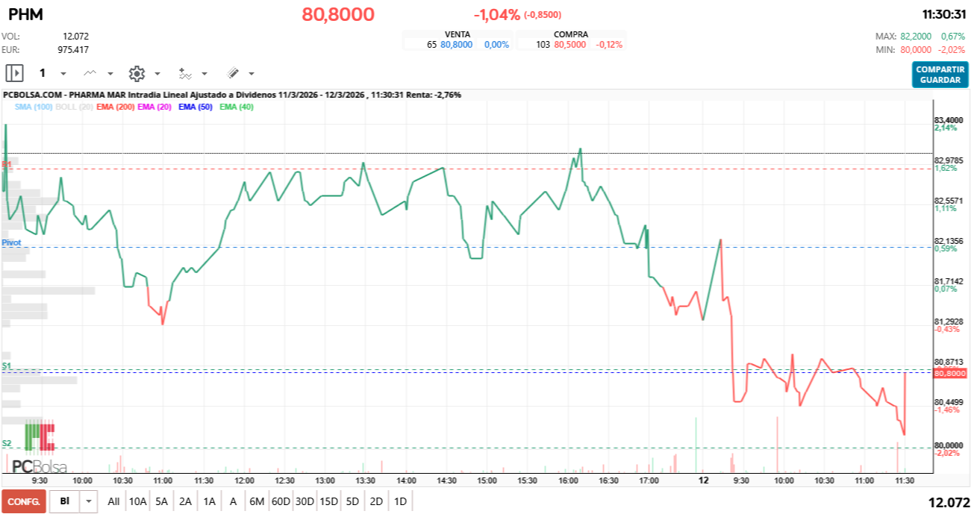Switch to the 1D timeframe tab
Screen dimensions: 980x517
click(x=399, y=502)
